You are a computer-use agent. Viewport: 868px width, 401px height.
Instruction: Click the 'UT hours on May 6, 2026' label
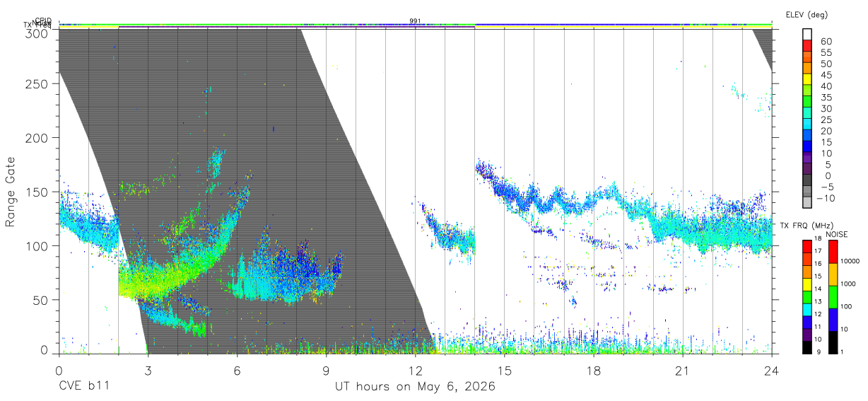(x=415, y=387)
